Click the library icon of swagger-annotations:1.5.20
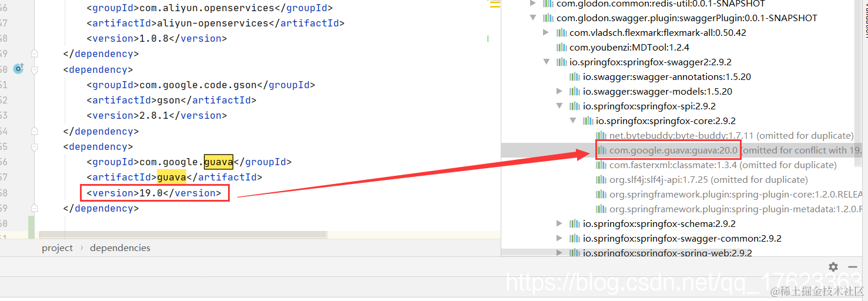The width and height of the screenshot is (868, 301). pos(575,76)
